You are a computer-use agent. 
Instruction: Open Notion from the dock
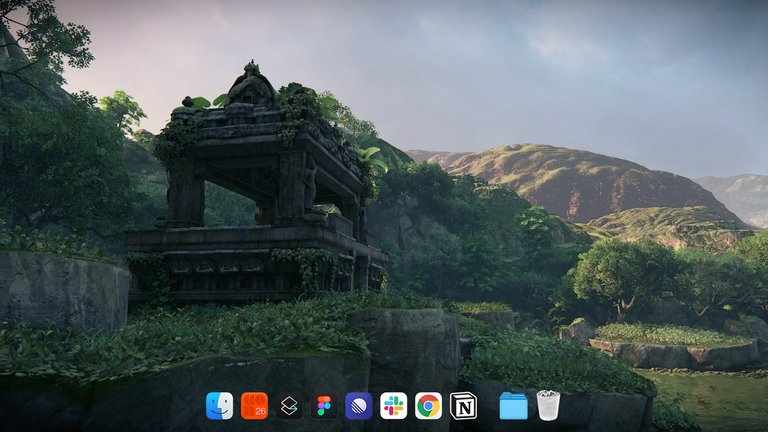pyautogui.click(x=463, y=406)
